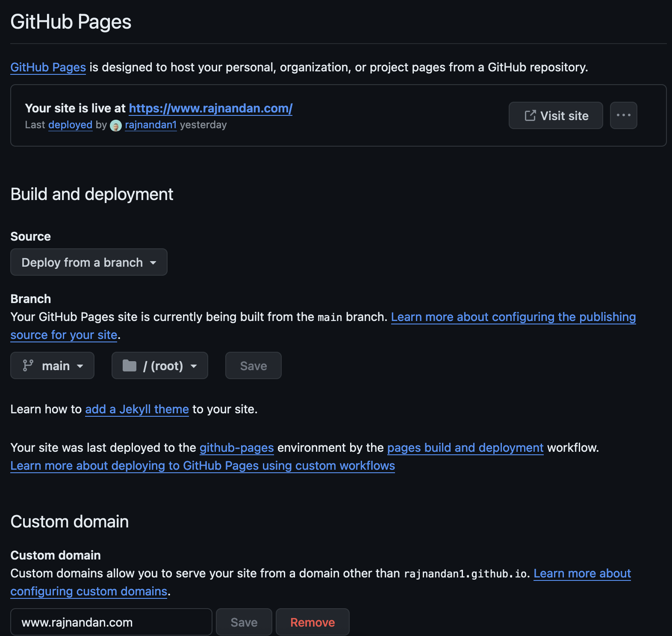Click the custom domain input field
The width and height of the screenshot is (672, 636).
click(x=111, y=622)
